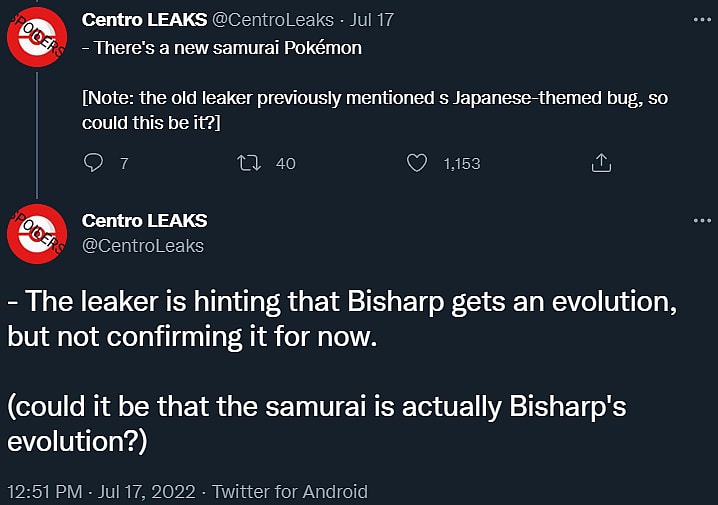
Task: Click the 12:51 PM · Jul 17, 2022 timestamp
Action: pos(103,492)
